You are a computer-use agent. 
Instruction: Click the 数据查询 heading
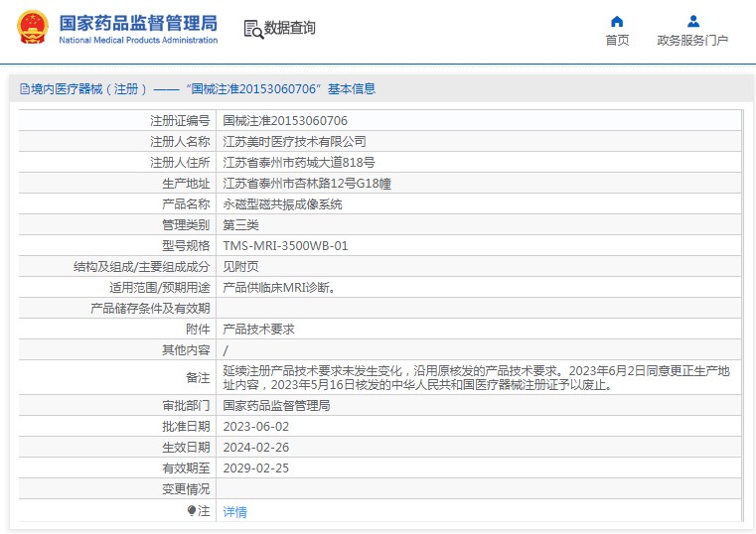[x=289, y=28]
